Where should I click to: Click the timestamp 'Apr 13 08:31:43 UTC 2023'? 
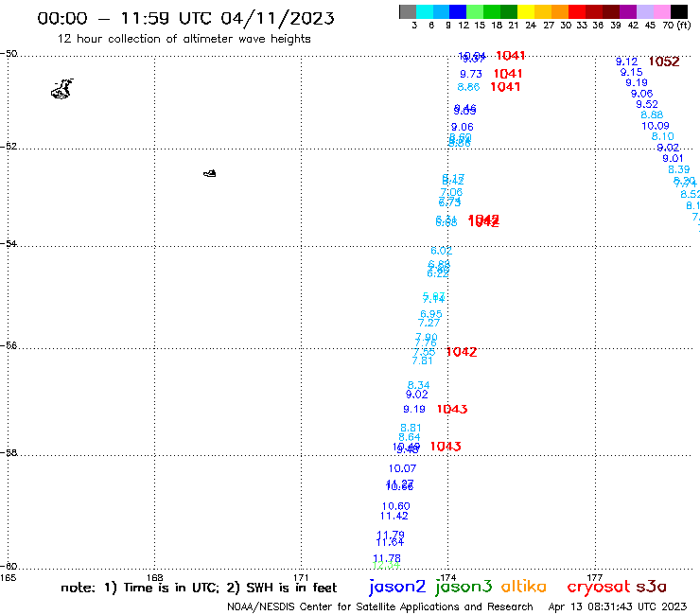pyautogui.click(x=618, y=607)
